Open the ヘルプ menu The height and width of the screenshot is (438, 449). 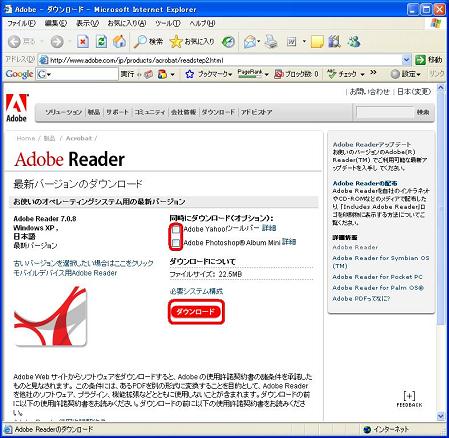202,23
